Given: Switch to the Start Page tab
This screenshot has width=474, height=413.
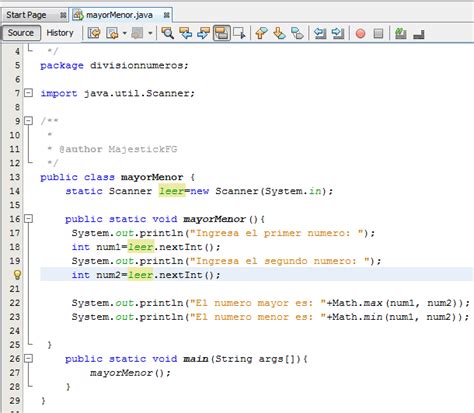Looking at the screenshot, I should [x=26, y=15].
